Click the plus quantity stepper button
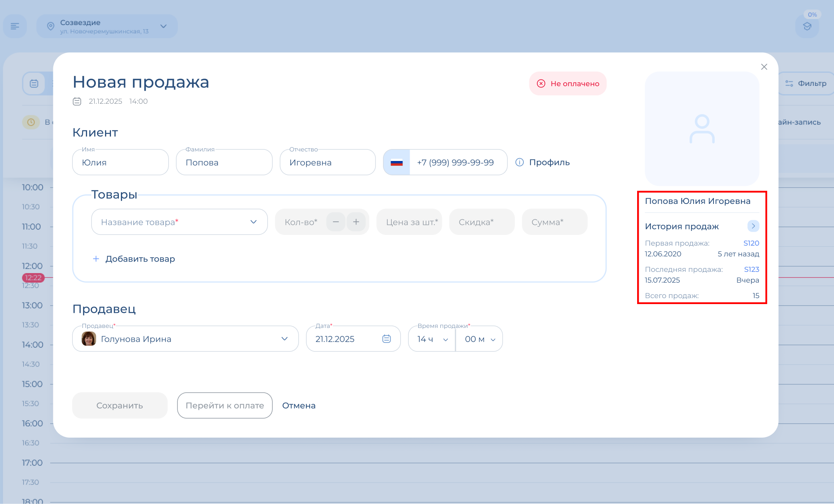Viewport: 834px width, 504px height. click(356, 222)
